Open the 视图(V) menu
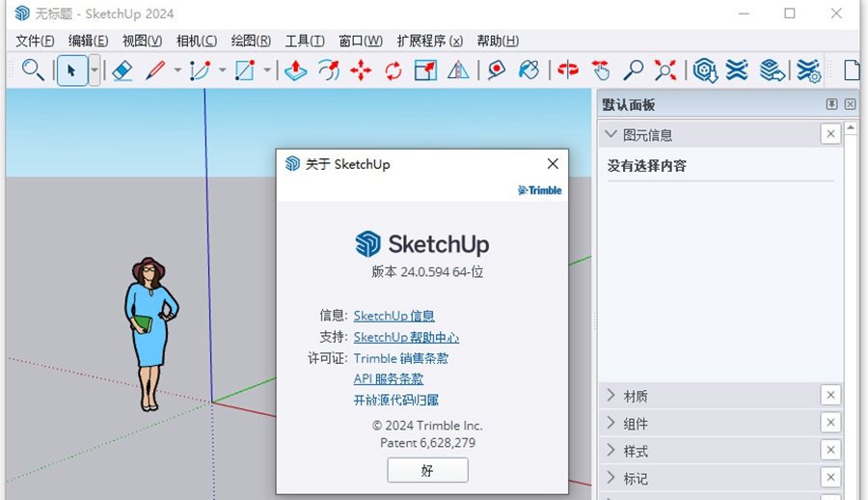The width and height of the screenshot is (868, 500). (143, 41)
